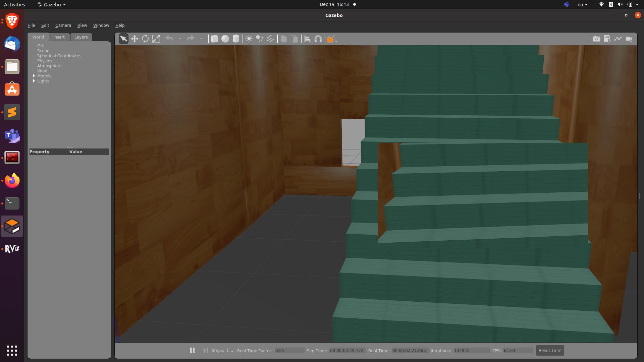Add a point light
644x362 pixels.
[x=249, y=39]
